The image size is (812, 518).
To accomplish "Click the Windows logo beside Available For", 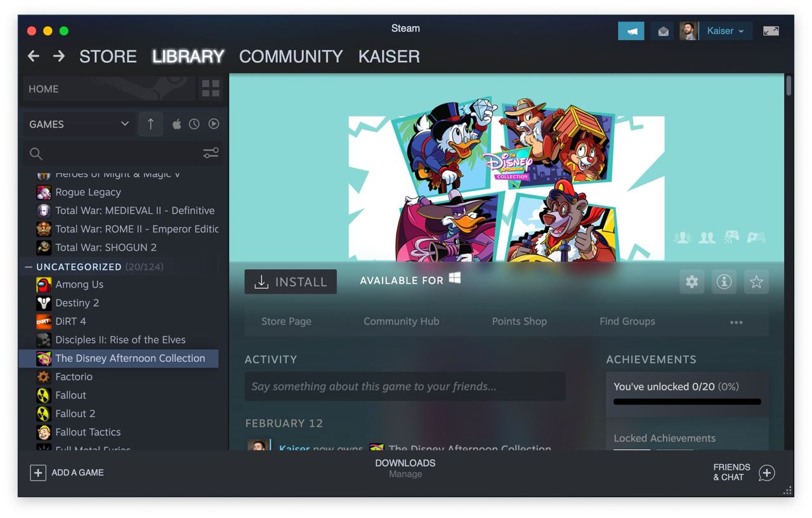I will point(454,278).
